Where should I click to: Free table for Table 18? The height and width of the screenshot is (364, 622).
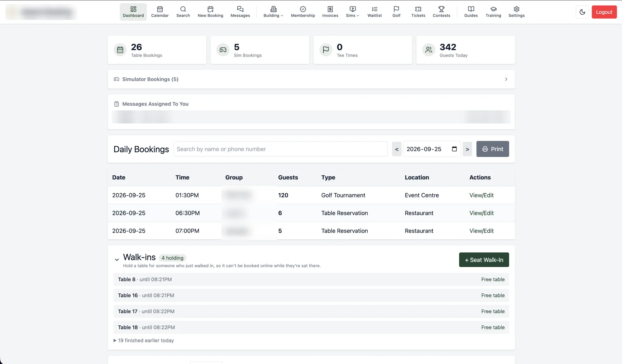click(x=493, y=327)
